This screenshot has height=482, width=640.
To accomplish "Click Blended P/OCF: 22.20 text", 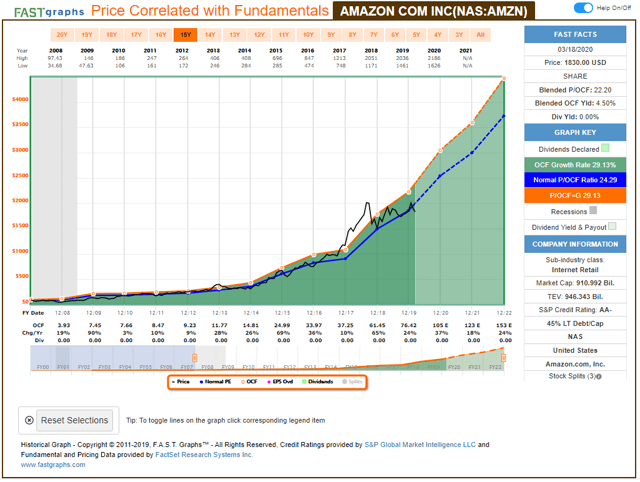I will pyautogui.click(x=575, y=90).
